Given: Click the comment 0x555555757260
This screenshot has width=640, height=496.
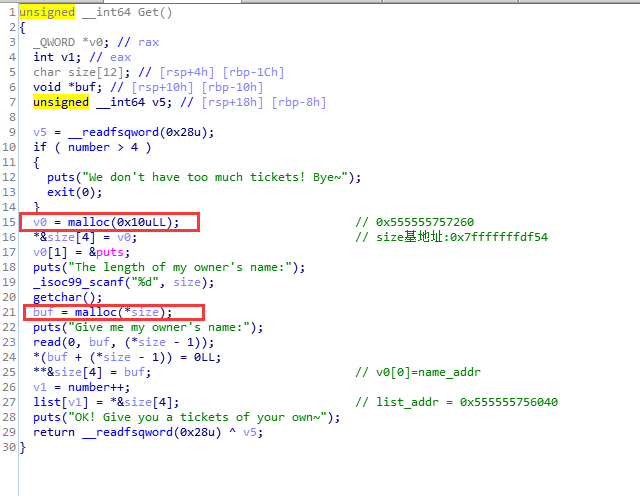Looking at the screenshot, I should tap(425, 222).
